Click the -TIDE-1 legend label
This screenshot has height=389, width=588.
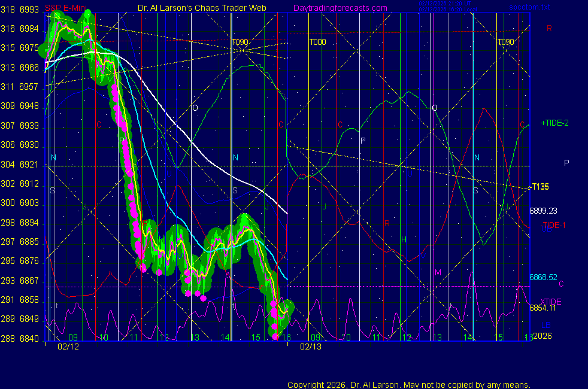coord(553,225)
